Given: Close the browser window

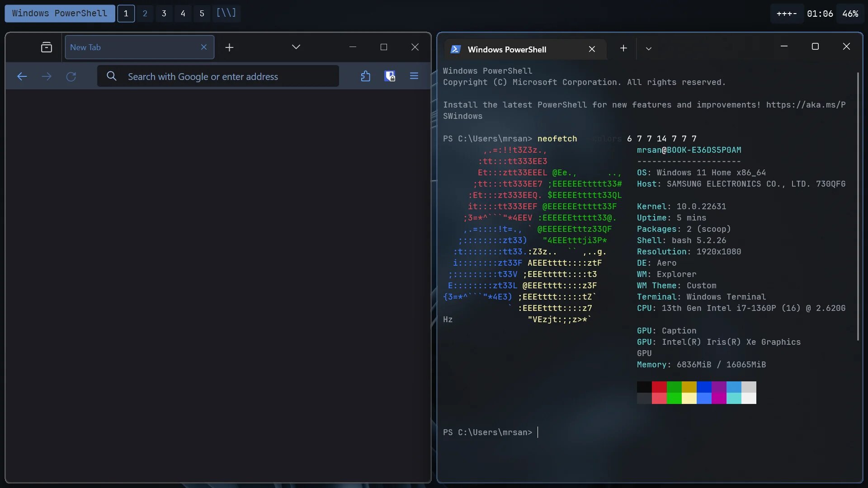Looking at the screenshot, I should [415, 47].
